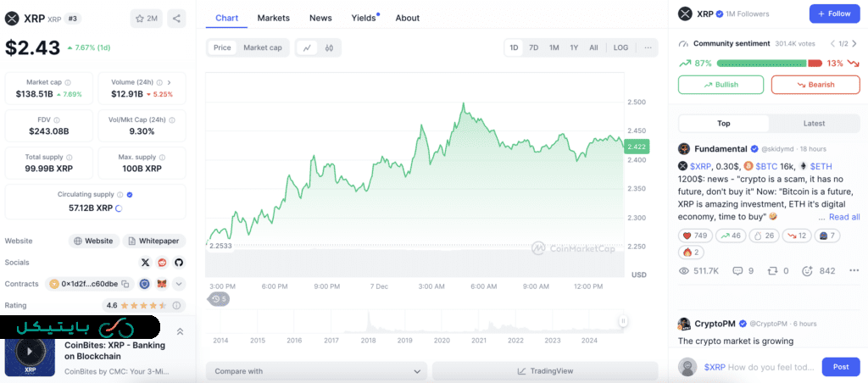
Task: Open the Compare with dropdown
Action: (315, 371)
